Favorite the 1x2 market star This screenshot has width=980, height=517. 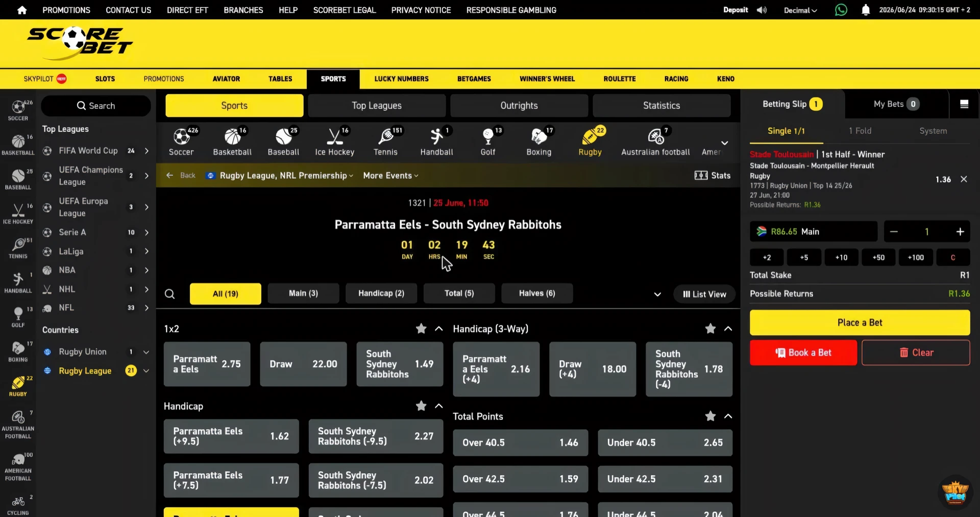421,328
